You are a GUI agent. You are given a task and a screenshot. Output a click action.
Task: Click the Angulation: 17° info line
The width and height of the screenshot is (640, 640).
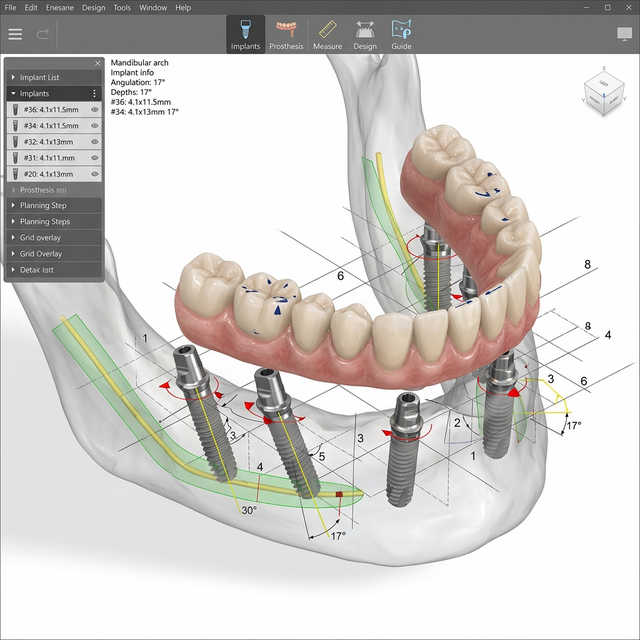coord(138,82)
